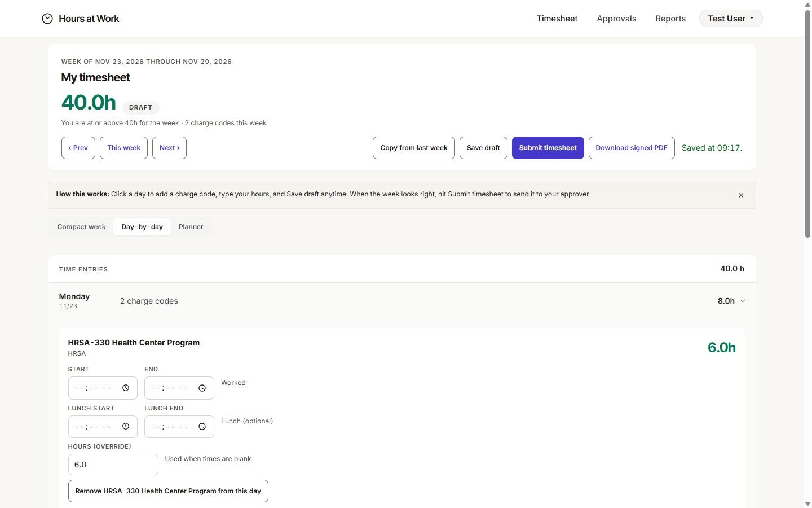Image resolution: width=812 pixels, height=508 pixels.
Task: Submit the timesheet
Action: (x=548, y=148)
